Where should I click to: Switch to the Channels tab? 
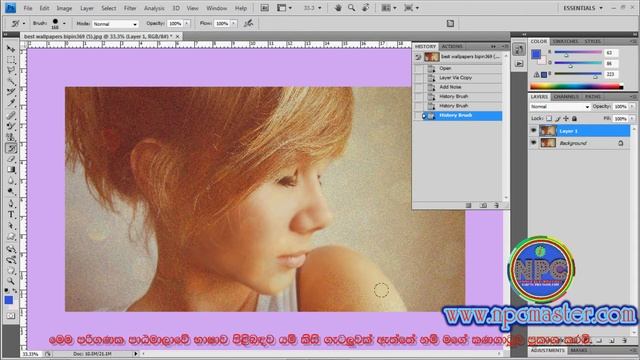pyautogui.click(x=567, y=97)
